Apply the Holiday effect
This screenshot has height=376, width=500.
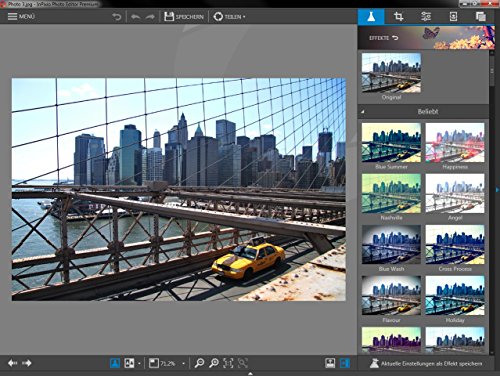click(455, 295)
